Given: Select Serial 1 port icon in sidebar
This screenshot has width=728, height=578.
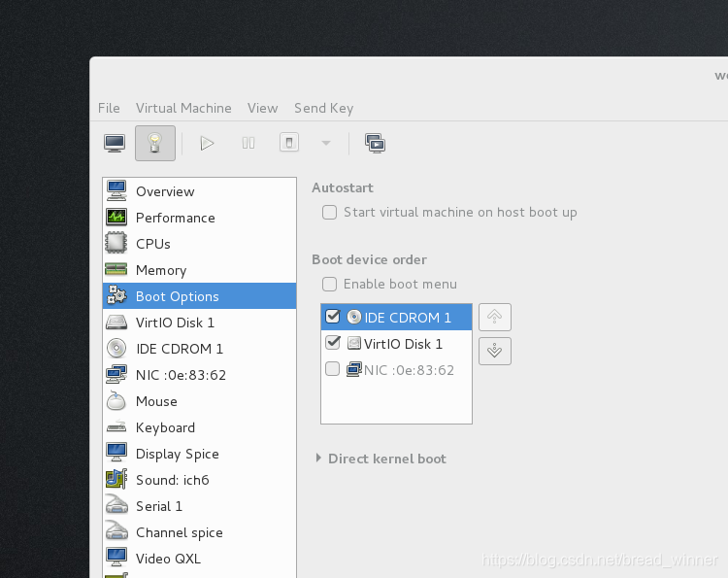Looking at the screenshot, I should [x=116, y=504].
